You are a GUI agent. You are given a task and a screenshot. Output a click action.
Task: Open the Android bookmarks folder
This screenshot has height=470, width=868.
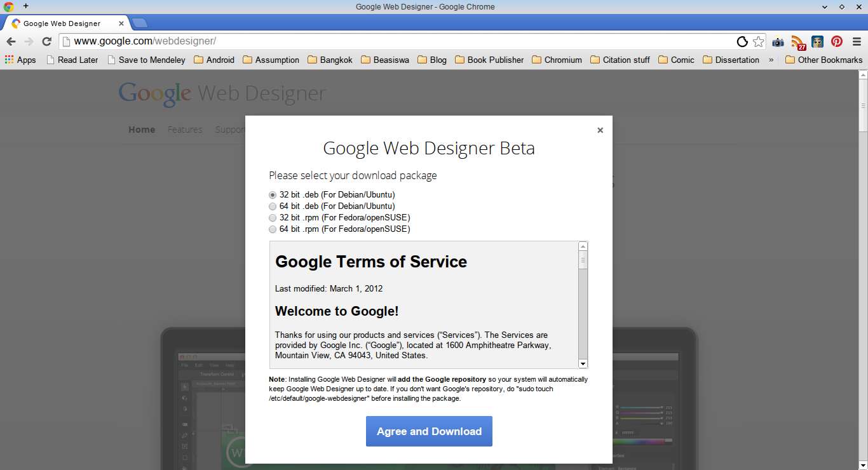click(214, 60)
